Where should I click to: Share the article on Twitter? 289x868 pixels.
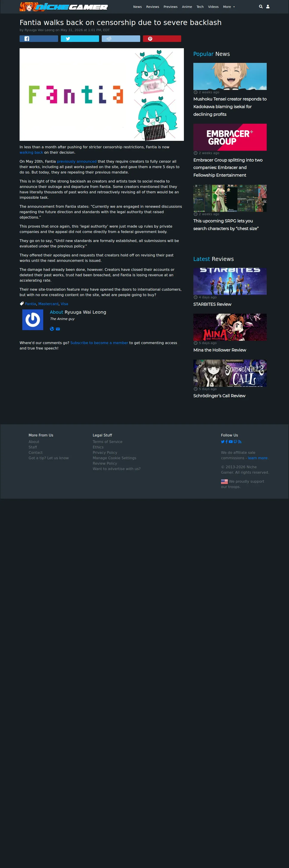[x=80, y=39]
